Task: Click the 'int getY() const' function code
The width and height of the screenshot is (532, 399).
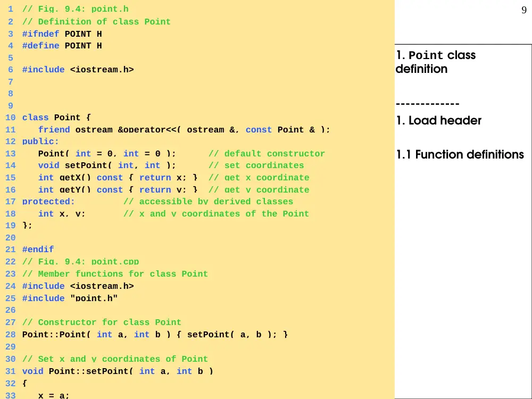Action: click(x=118, y=190)
